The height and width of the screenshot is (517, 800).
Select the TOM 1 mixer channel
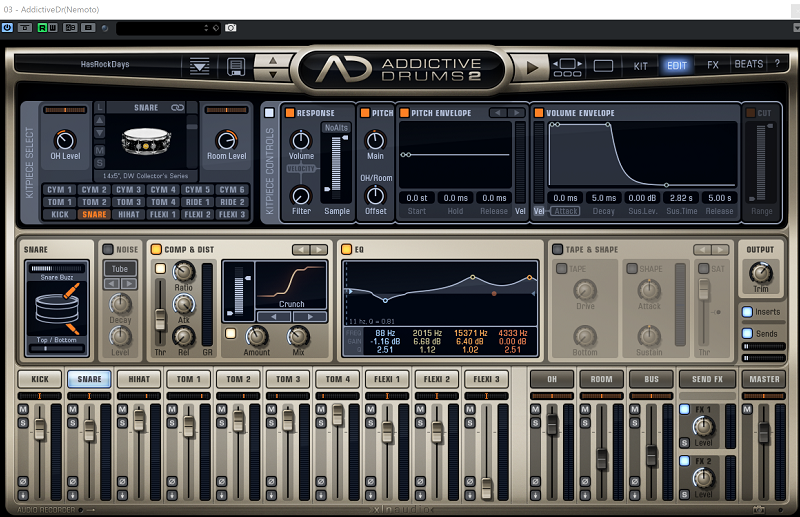[x=188, y=379]
